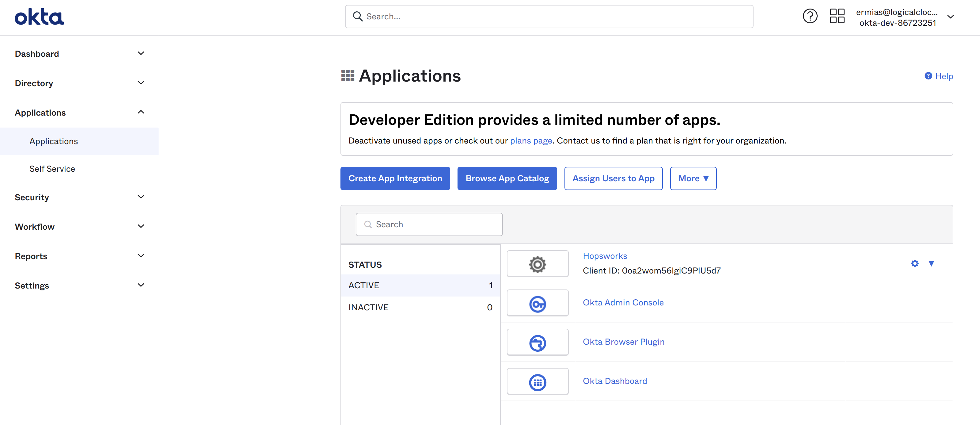980x425 pixels.
Task: Click the Okta Dashboard grid icon
Action: pos(537,381)
